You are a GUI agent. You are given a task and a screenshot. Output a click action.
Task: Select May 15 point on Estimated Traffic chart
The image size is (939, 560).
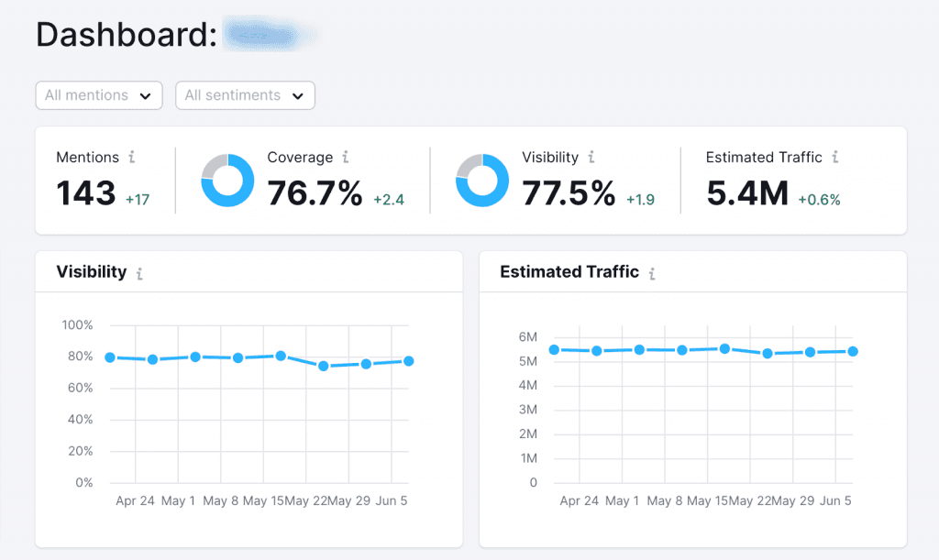point(724,348)
